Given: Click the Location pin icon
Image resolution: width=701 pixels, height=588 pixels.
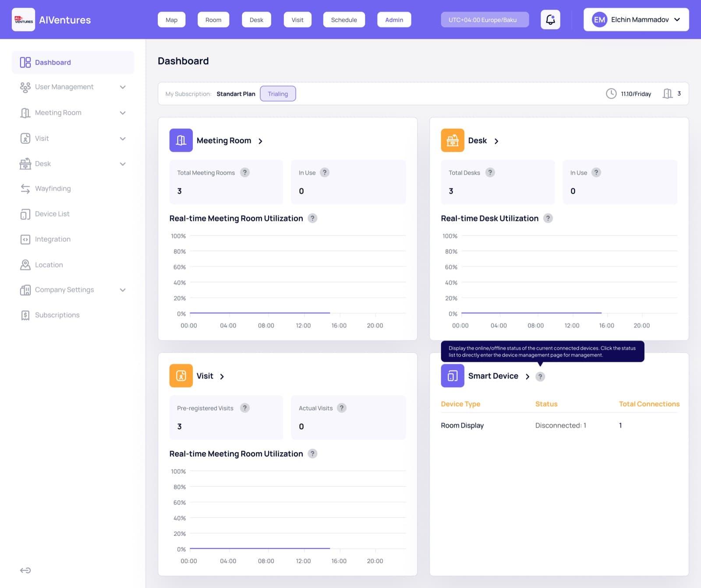Looking at the screenshot, I should click(25, 265).
